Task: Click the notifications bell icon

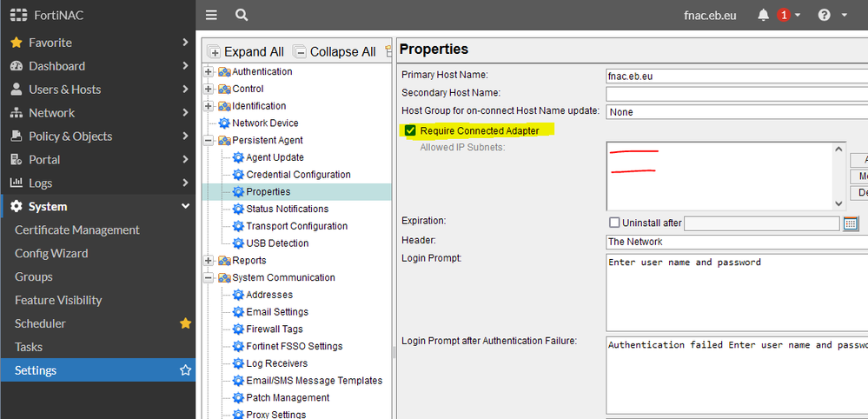Action: (x=764, y=15)
